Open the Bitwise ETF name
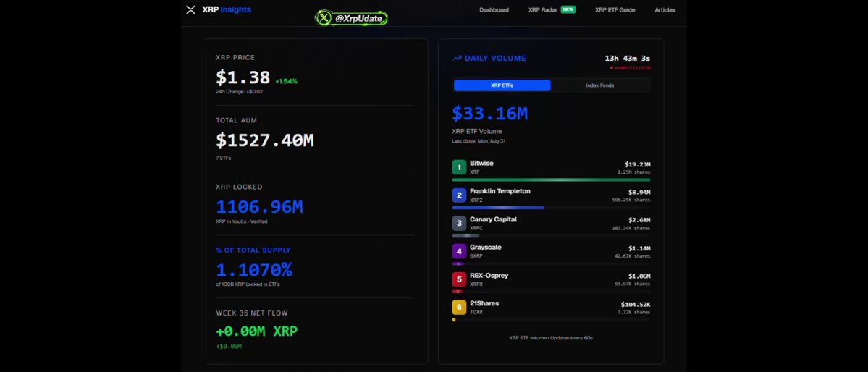Viewport: 868px width, 372px height. [x=481, y=164]
